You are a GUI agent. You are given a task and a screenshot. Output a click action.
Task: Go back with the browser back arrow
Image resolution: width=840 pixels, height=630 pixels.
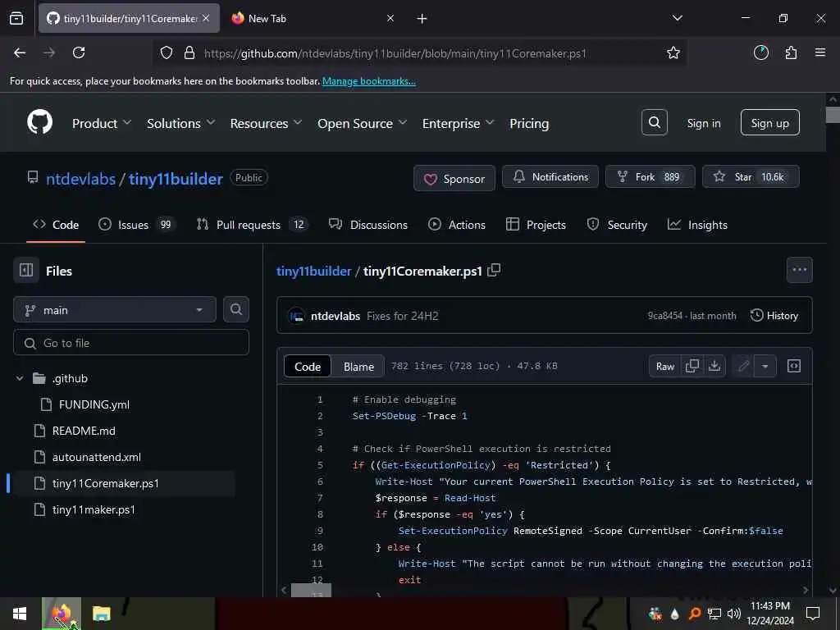20,52
